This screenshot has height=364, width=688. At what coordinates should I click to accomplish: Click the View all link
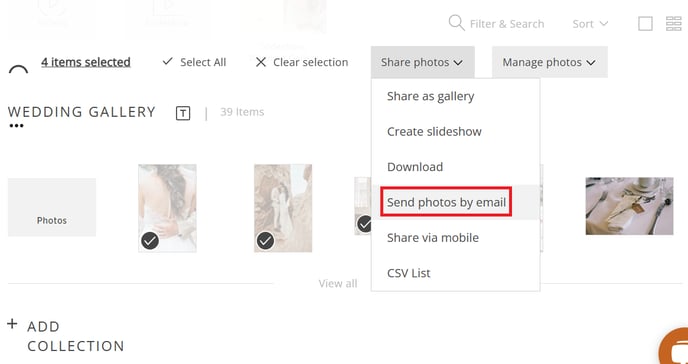point(338,283)
